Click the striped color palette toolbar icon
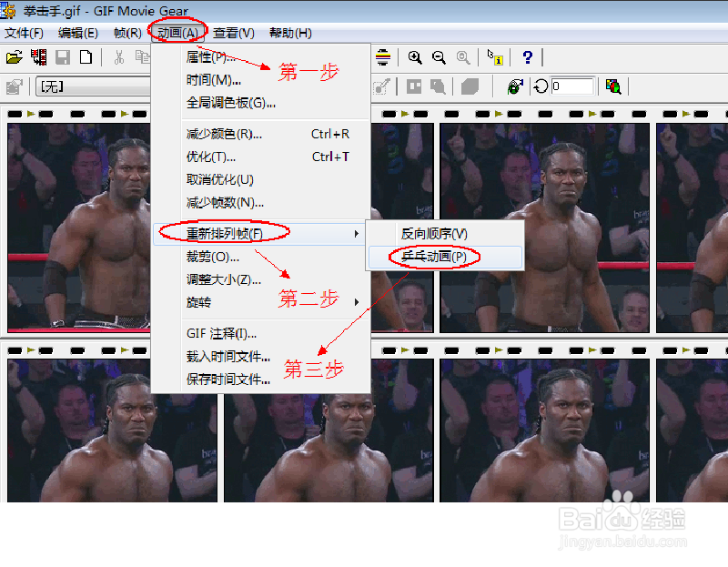This screenshot has height=567, width=728. pyautogui.click(x=383, y=57)
